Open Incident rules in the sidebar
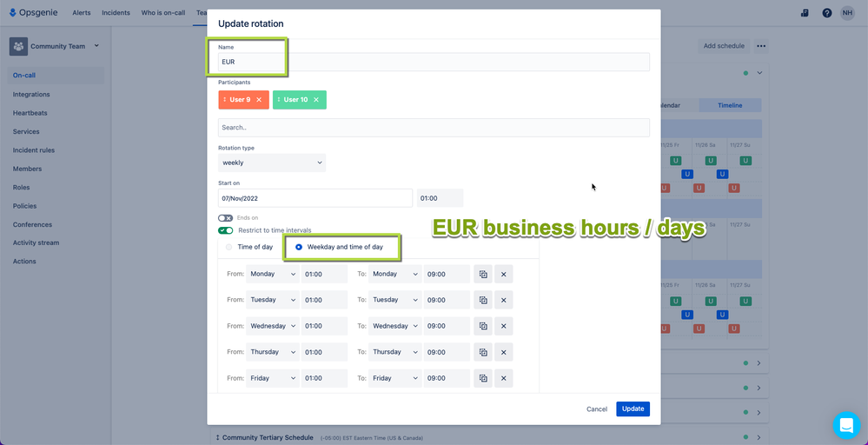868x445 pixels. (34, 150)
